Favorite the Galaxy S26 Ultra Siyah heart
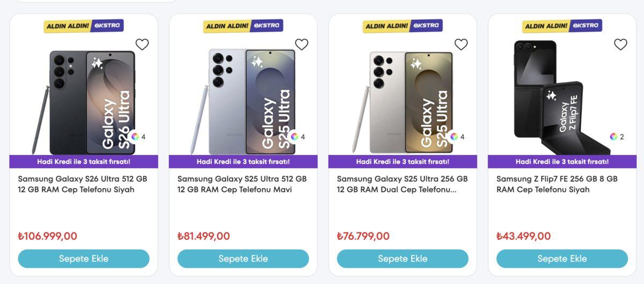This screenshot has width=644, height=284. 142,44
